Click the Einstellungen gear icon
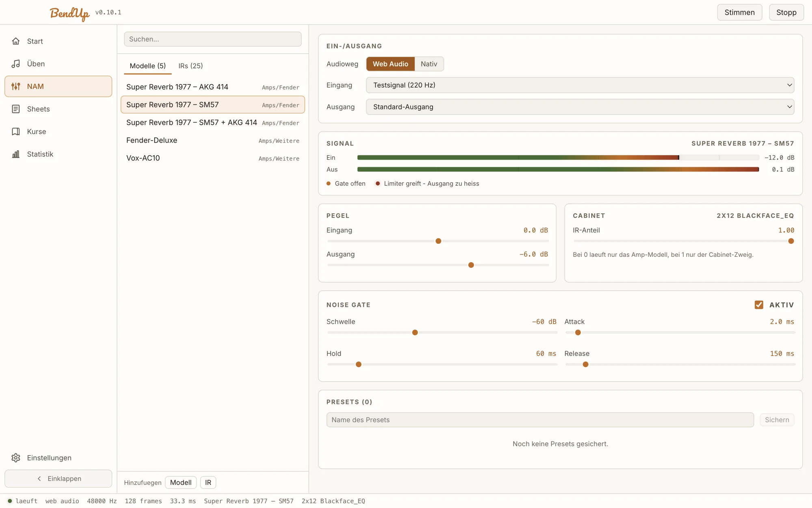This screenshot has height=508, width=812. click(x=16, y=458)
